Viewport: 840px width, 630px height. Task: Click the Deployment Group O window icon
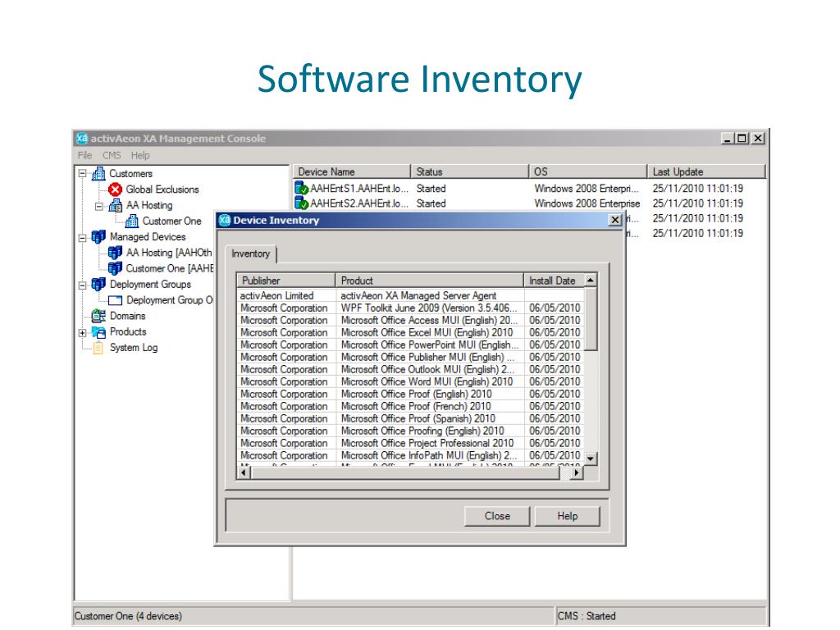115,300
